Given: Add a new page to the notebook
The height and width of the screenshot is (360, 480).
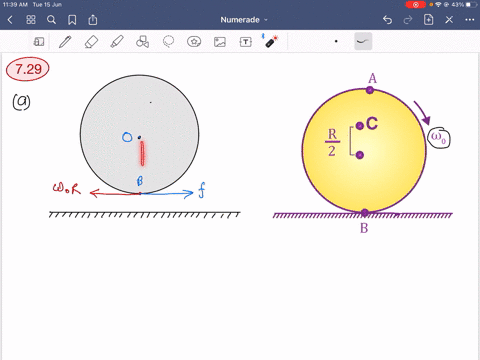Looking at the screenshot, I should point(428,20).
